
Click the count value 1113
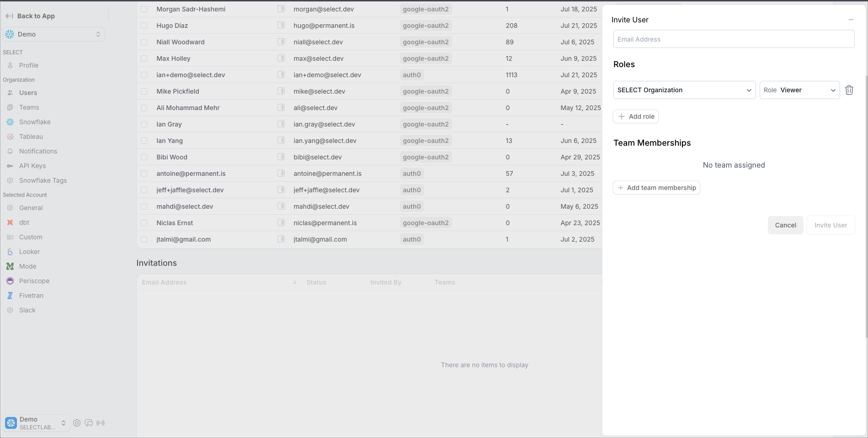point(511,75)
